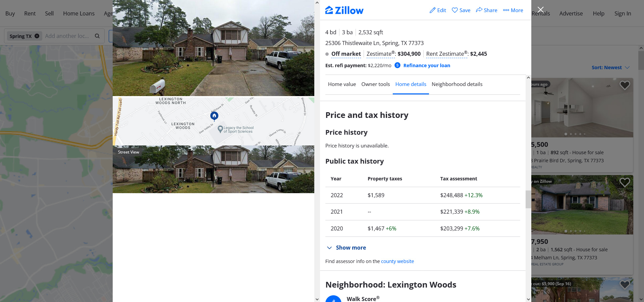Click Refinance your loan link
Viewport: 644px width, 302px height.
pos(427,66)
